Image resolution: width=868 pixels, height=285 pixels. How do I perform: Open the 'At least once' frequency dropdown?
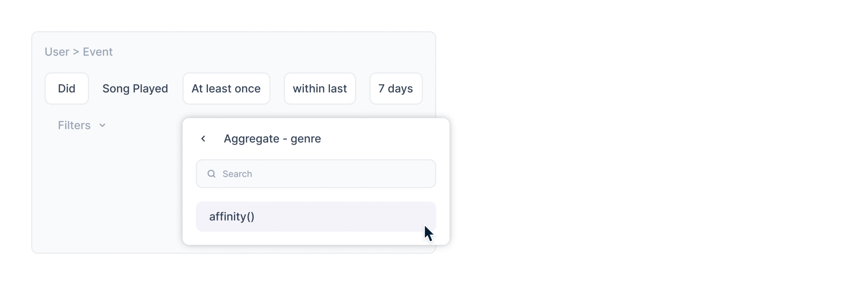click(x=226, y=89)
